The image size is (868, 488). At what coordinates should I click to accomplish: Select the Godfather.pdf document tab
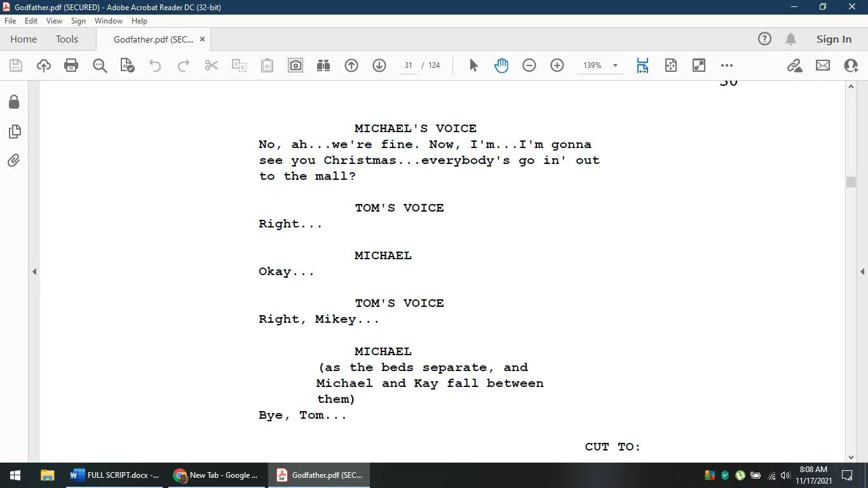pos(153,39)
